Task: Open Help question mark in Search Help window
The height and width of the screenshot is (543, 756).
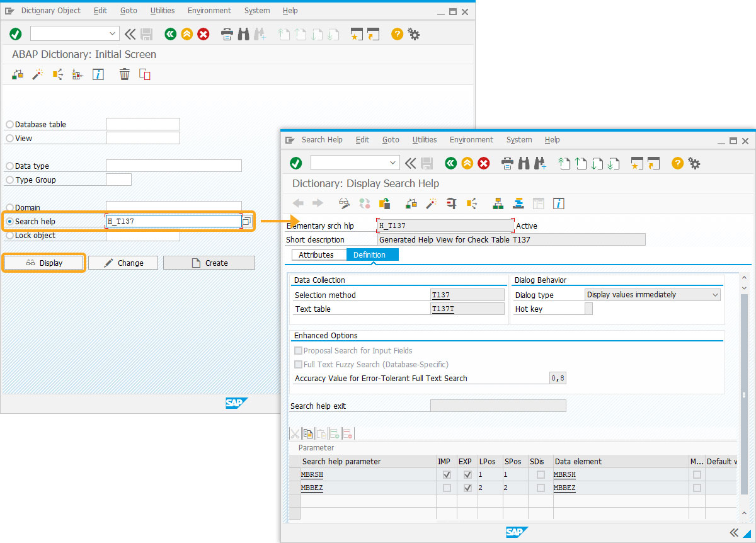Action: 677,164
